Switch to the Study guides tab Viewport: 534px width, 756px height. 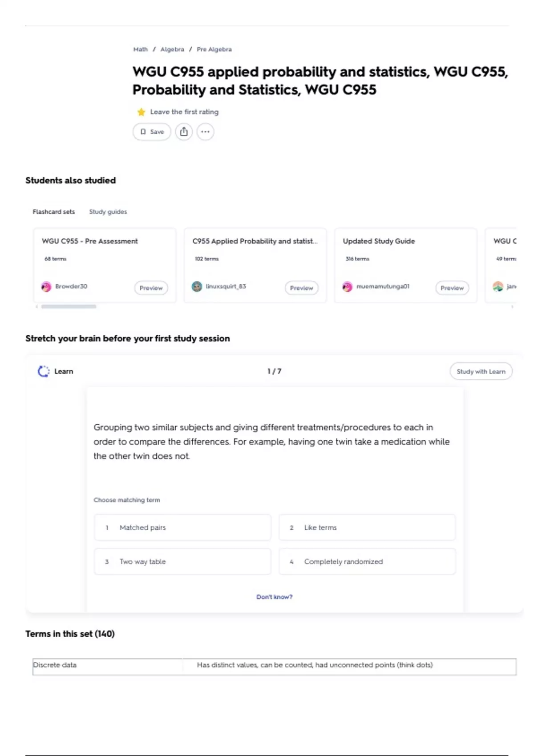pyautogui.click(x=108, y=212)
